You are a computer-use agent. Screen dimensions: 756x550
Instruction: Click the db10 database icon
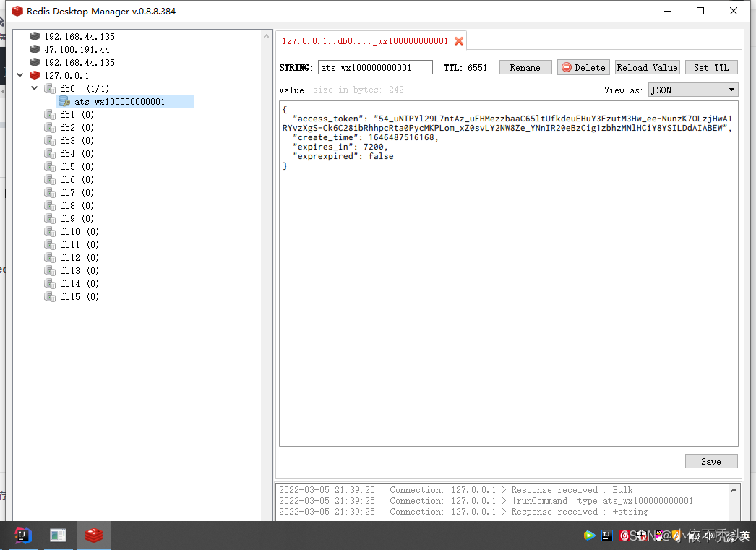click(x=50, y=231)
